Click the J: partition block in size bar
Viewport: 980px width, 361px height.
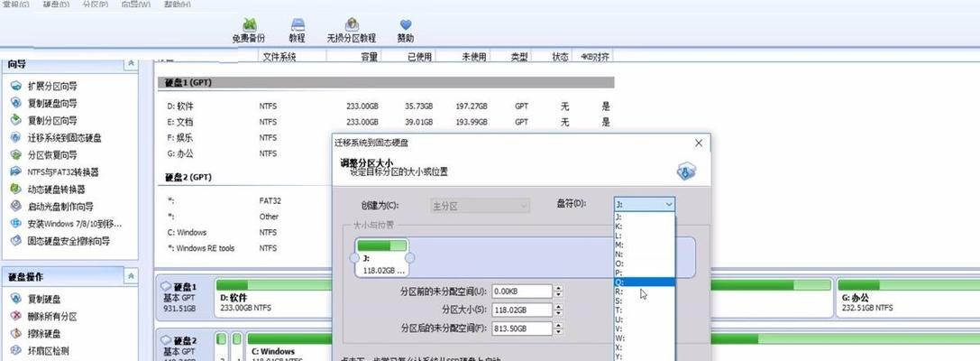382,257
